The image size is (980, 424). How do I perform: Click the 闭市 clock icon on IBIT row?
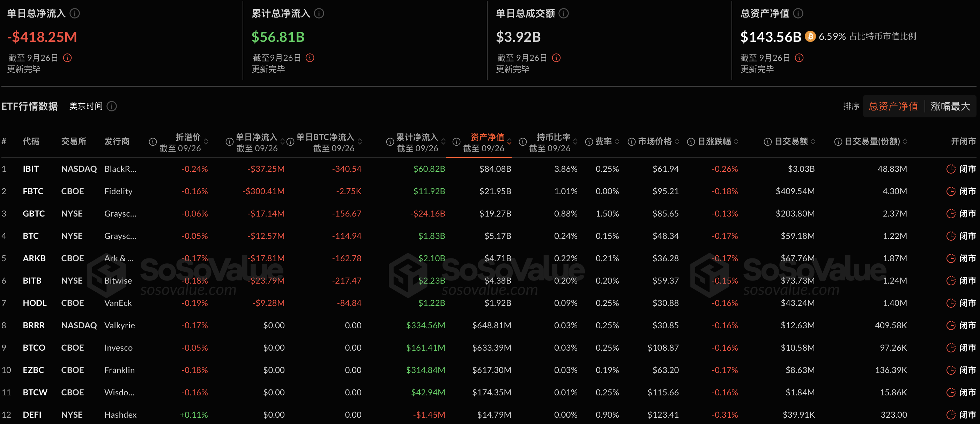(951, 169)
